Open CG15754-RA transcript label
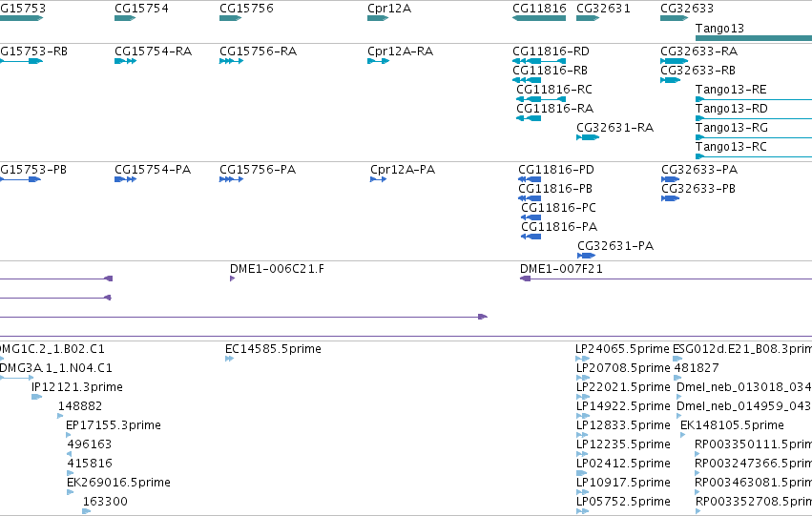Image resolution: width=812 pixels, height=516 pixels. click(154, 52)
